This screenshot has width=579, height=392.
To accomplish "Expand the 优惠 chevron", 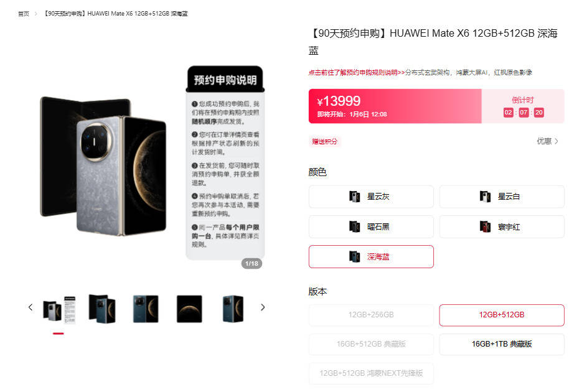I will tap(547, 141).
